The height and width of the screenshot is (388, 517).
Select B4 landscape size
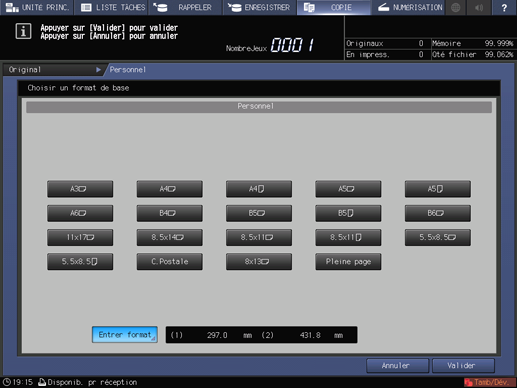point(169,213)
